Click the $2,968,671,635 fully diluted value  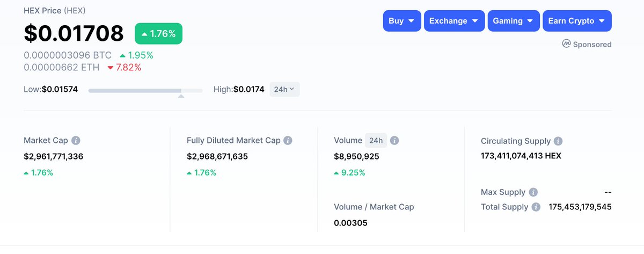click(217, 157)
